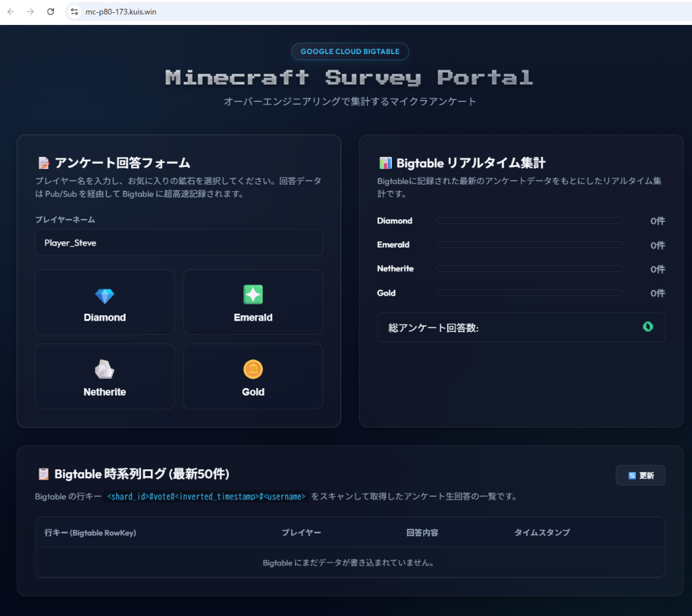This screenshot has width=692, height=616.
Task: Click the 総アンケート回答数 total box
Action: point(521,327)
